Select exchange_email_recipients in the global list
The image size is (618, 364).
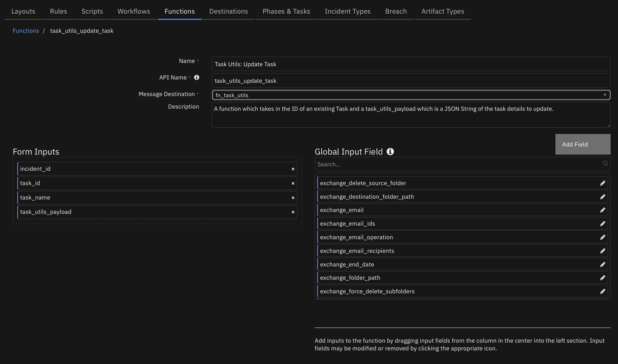coord(462,251)
